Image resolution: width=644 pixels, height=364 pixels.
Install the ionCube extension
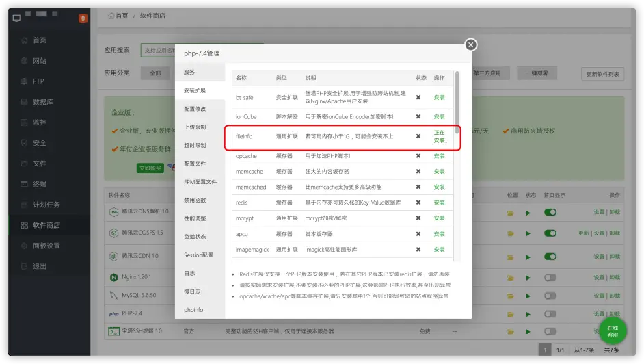(439, 117)
